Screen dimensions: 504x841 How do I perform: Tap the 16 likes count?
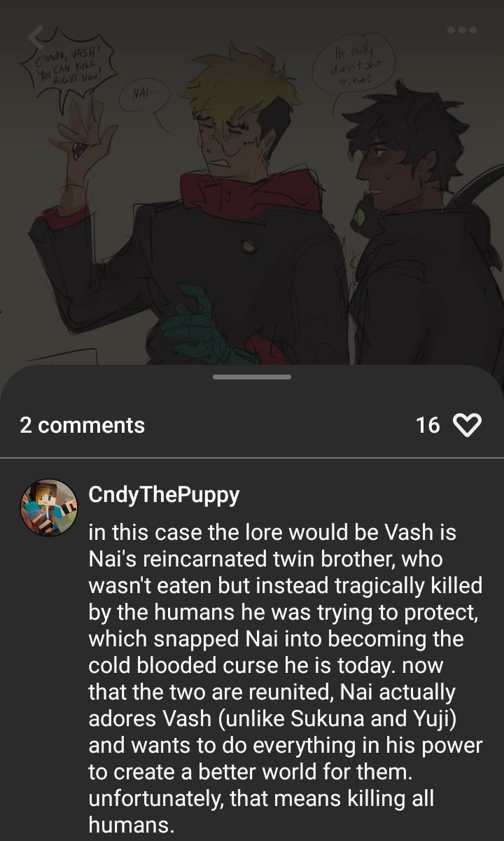pyautogui.click(x=428, y=425)
